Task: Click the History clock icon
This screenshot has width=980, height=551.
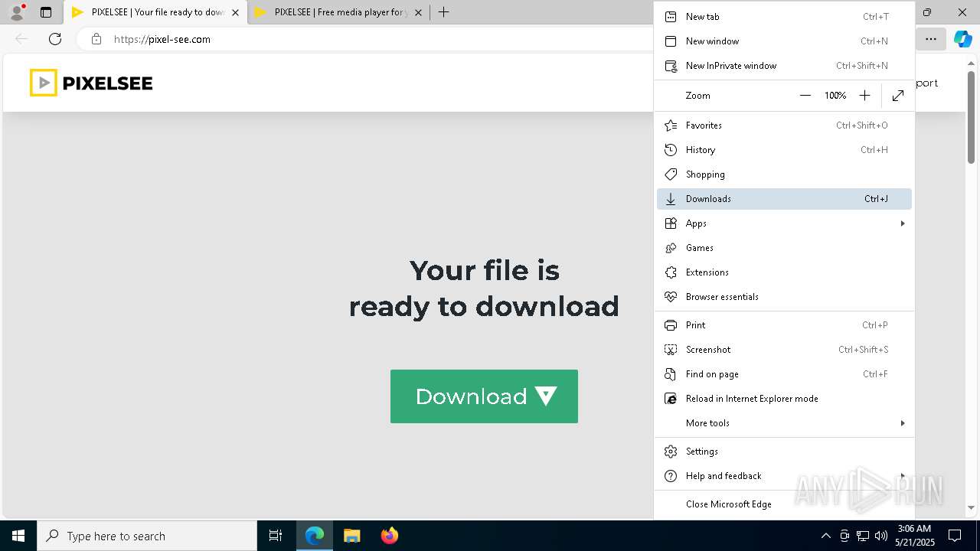Action: (671, 150)
